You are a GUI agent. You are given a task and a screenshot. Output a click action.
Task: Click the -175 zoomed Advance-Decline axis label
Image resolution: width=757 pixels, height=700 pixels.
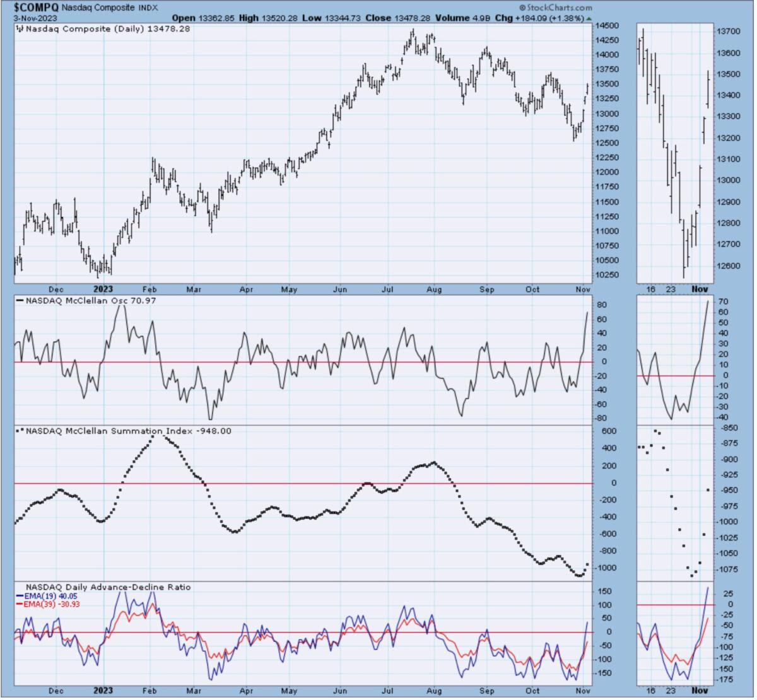724,679
